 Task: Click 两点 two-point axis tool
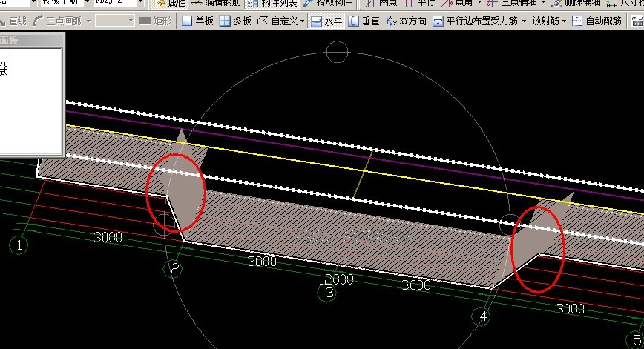381,3
